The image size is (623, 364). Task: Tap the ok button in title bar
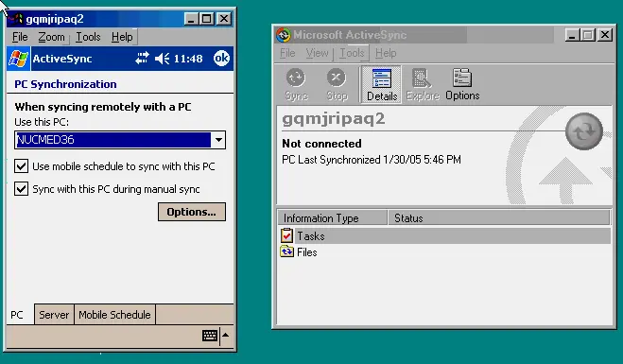tap(221, 59)
